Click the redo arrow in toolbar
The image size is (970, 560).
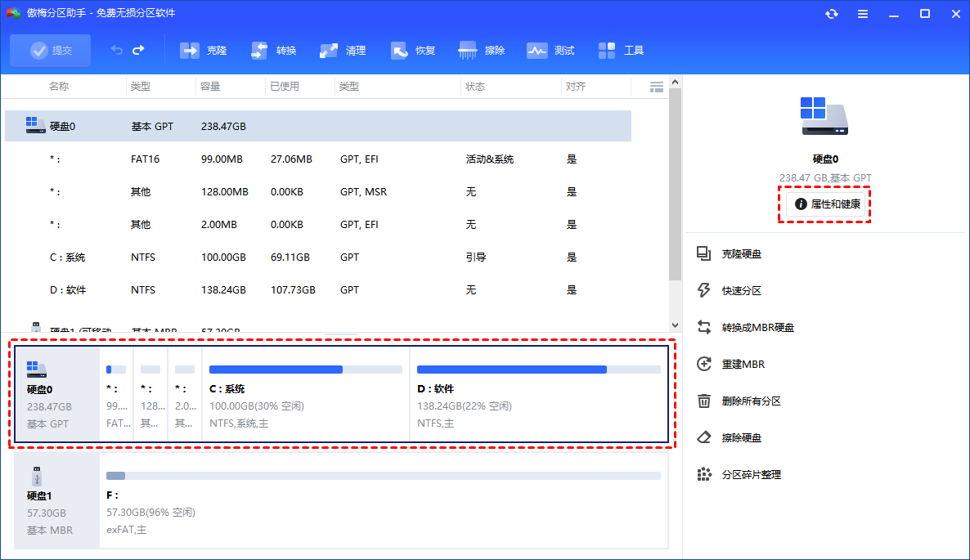pyautogui.click(x=138, y=51)
